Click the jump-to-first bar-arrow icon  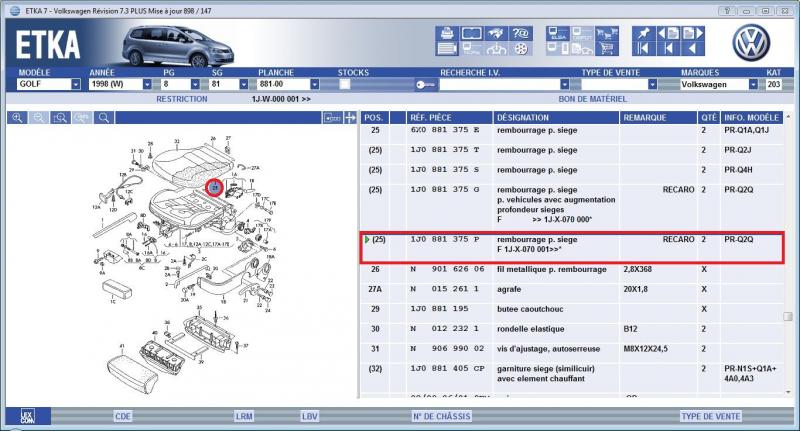click(x=643, y=49)
